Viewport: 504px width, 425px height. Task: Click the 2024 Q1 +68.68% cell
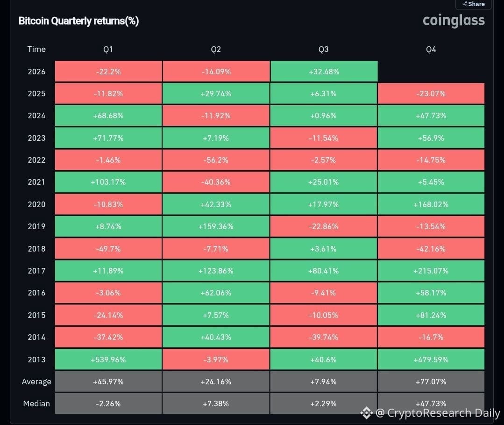(108, 116)
